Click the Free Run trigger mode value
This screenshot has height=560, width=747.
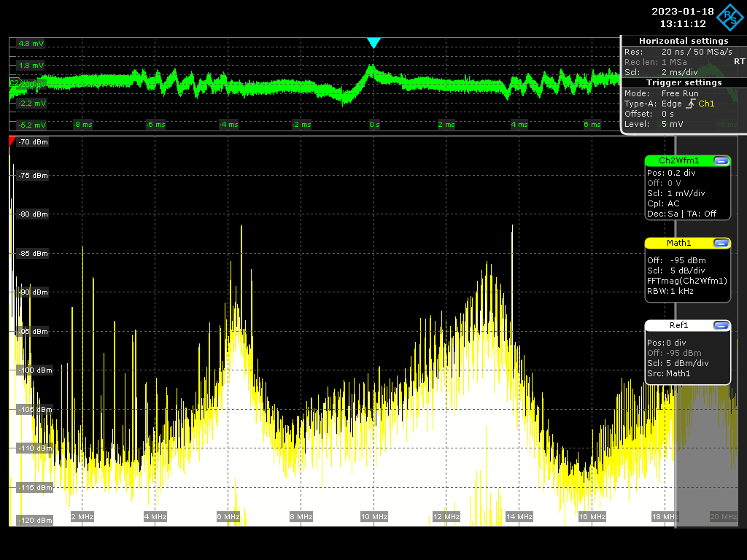pyautogui.click(x=680, y=93)
